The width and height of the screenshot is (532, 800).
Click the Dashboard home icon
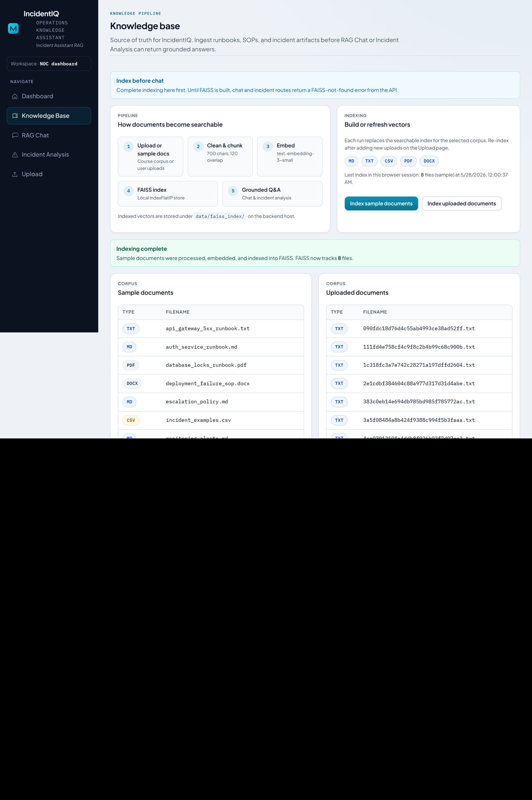tap(15, 96)
